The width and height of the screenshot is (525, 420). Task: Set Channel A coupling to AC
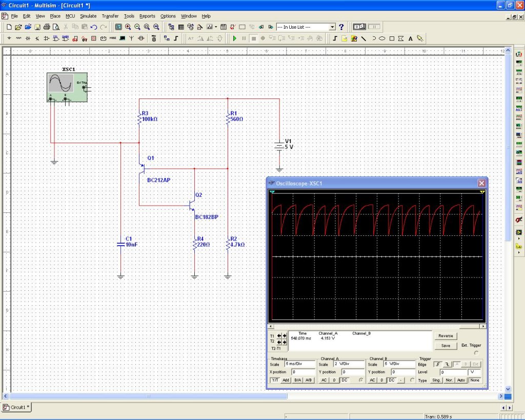[324, 380]
